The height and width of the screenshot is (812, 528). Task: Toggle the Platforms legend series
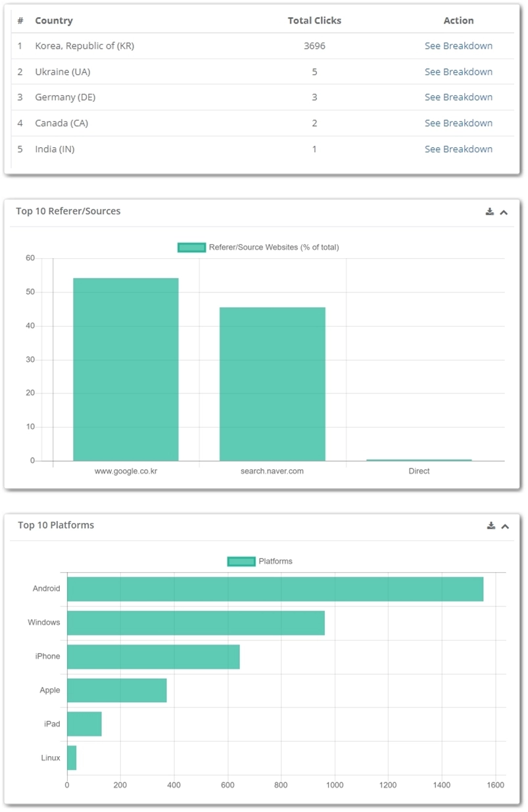[241, 562]
